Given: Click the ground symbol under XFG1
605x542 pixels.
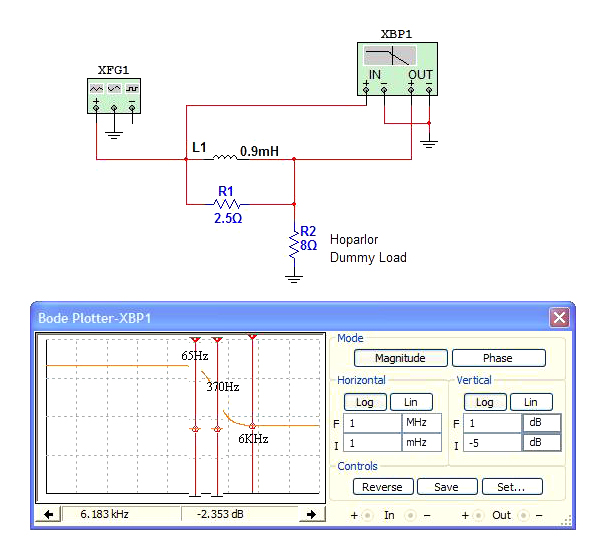Looking at the screenshot, I should coord(113,130).
